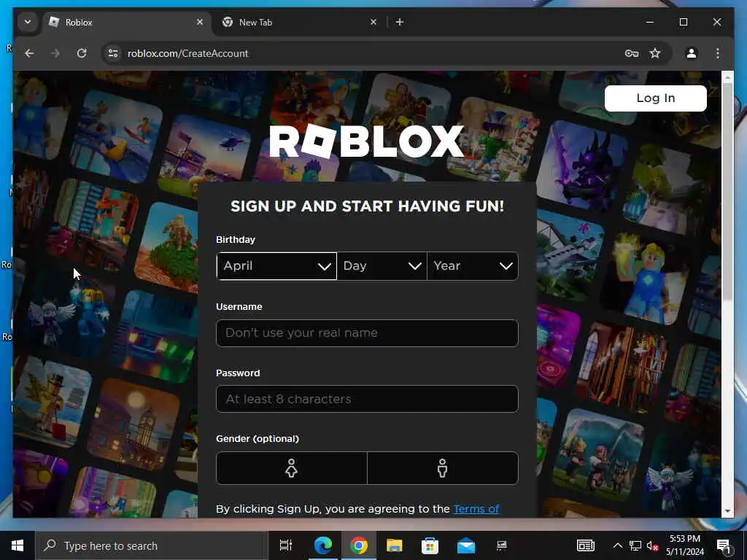Click the Log In button
The height and width of the screenshot is (560, 747).
point(656,98)
